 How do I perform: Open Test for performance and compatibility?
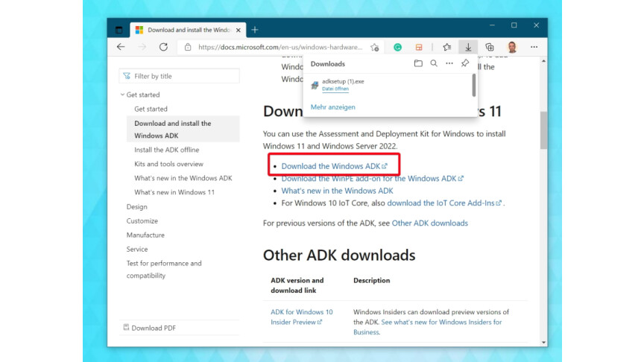pos(164,269)
